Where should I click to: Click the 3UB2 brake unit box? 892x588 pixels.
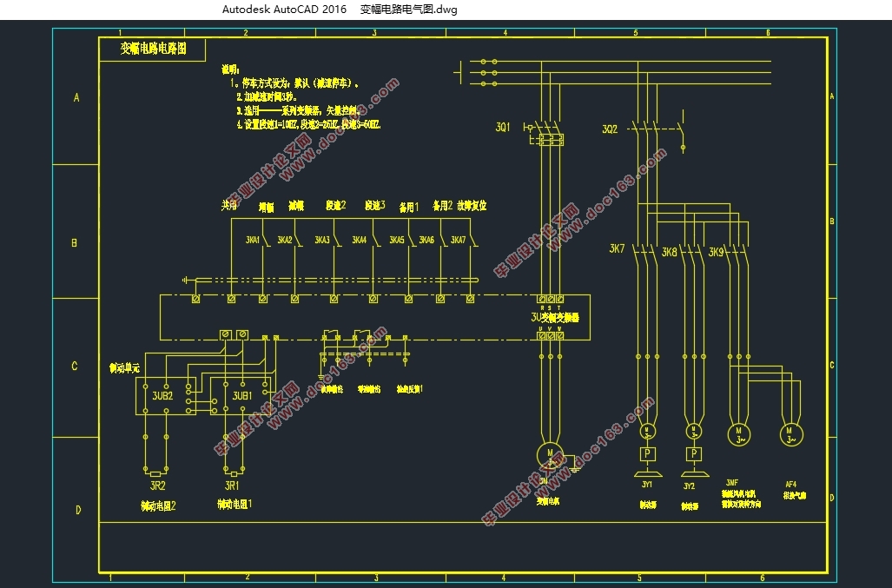(x=166, y=396)
